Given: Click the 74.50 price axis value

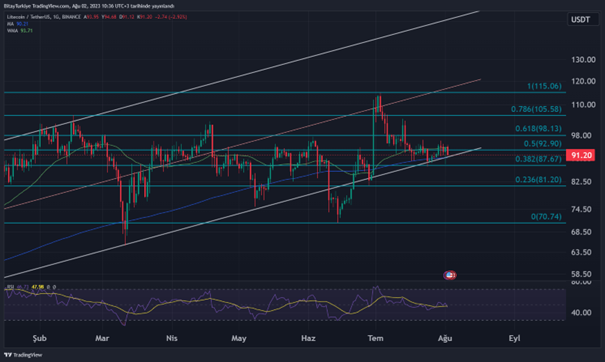Looking at the screenshot, I should 581,209.
